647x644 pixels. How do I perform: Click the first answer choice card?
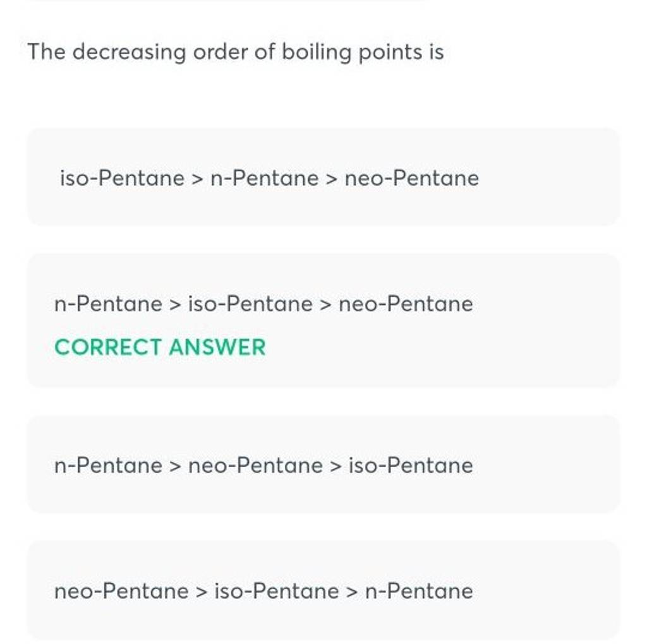(323, 177)
